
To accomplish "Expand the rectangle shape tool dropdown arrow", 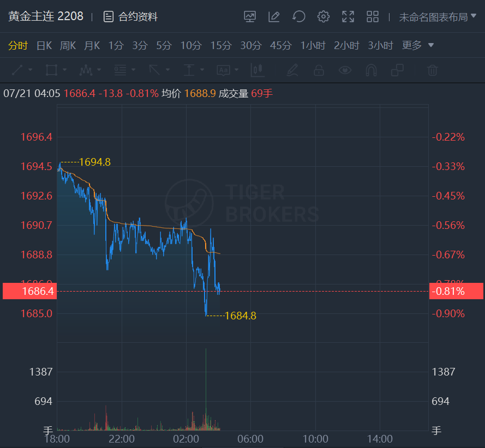I will click(64, 70).
